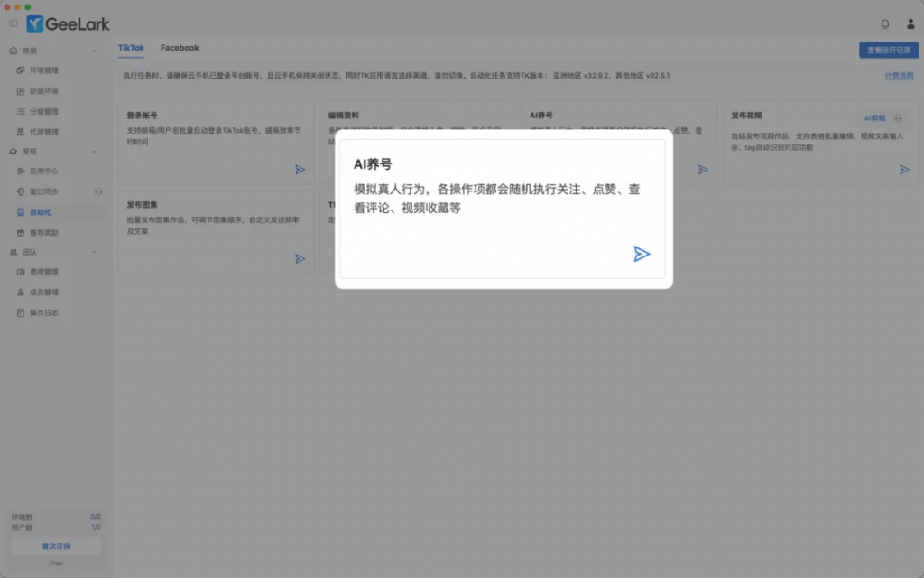This screenshot has width=924, height=578.
Task: Open 操作日志 in the sidebar
Action: (43, 312)
